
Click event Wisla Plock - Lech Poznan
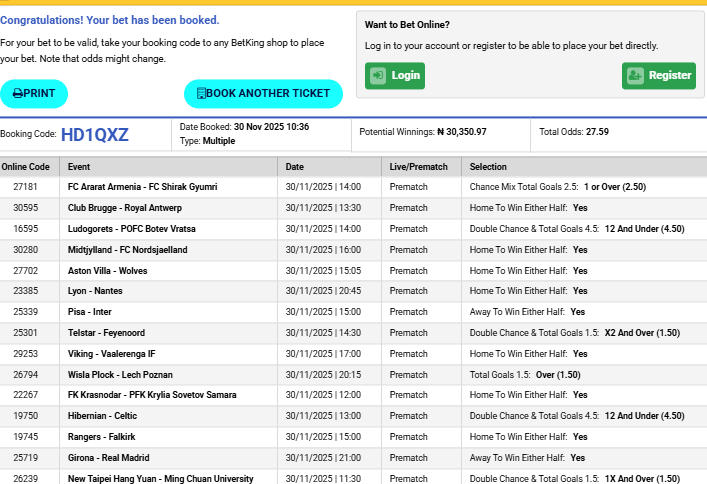pyautogui.click(x=120, y=375)
